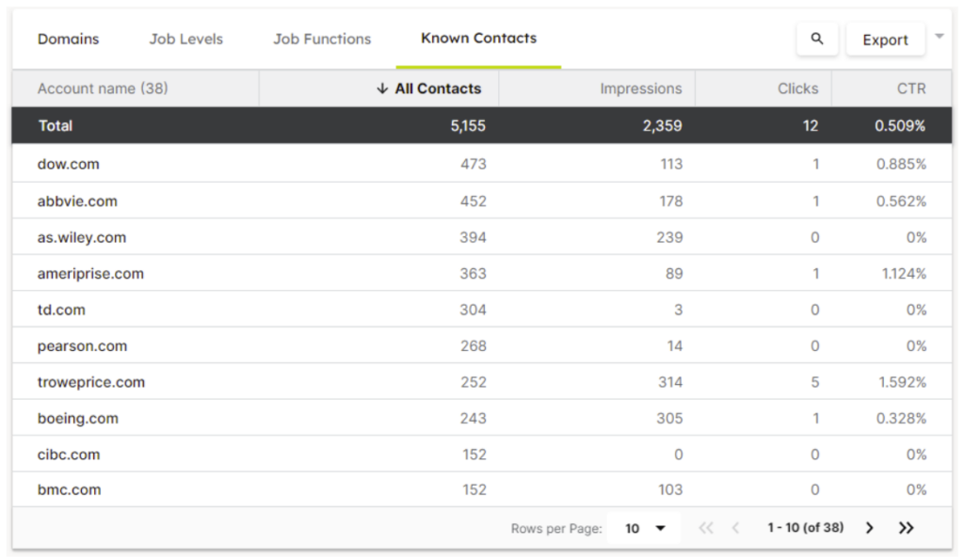Sort by Impressions column header
The width and height of the screenshot is (964, 560).
click(640, 88)
